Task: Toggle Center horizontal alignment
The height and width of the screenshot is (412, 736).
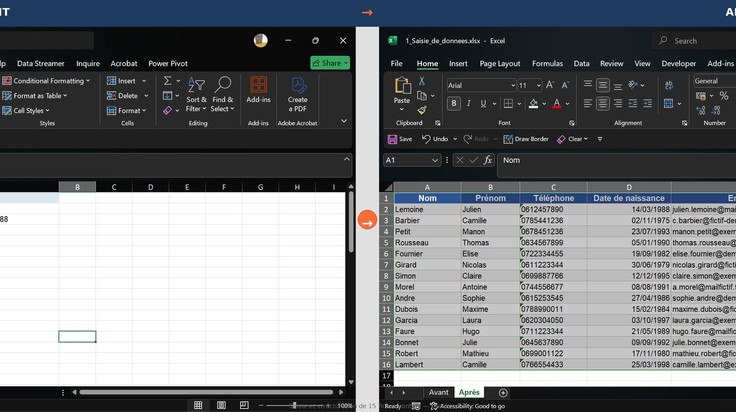Action: [603, 103]
